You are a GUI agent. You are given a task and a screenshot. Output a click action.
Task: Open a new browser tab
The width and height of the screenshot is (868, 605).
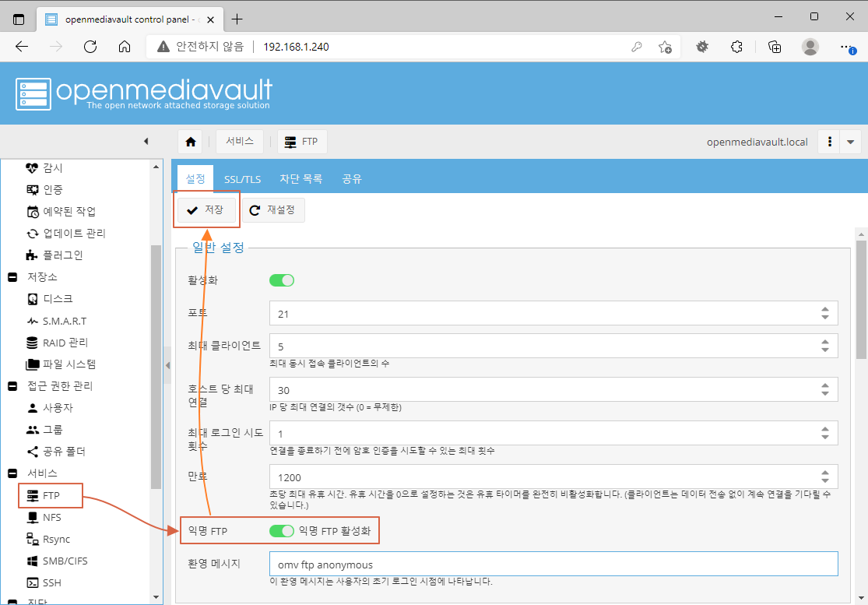237,19
